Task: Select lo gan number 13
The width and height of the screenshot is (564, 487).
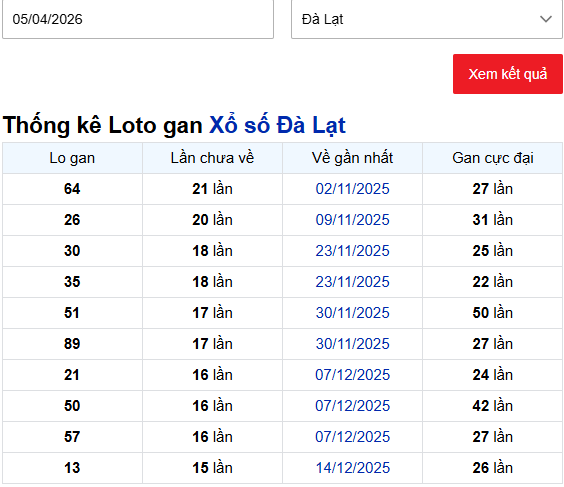Action: coord(72,468)
